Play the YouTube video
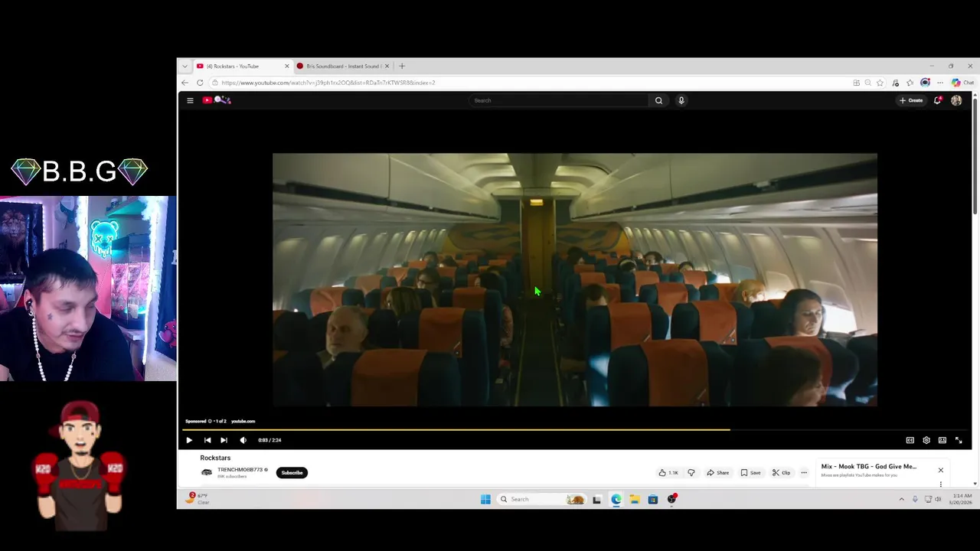 (189, 440)
